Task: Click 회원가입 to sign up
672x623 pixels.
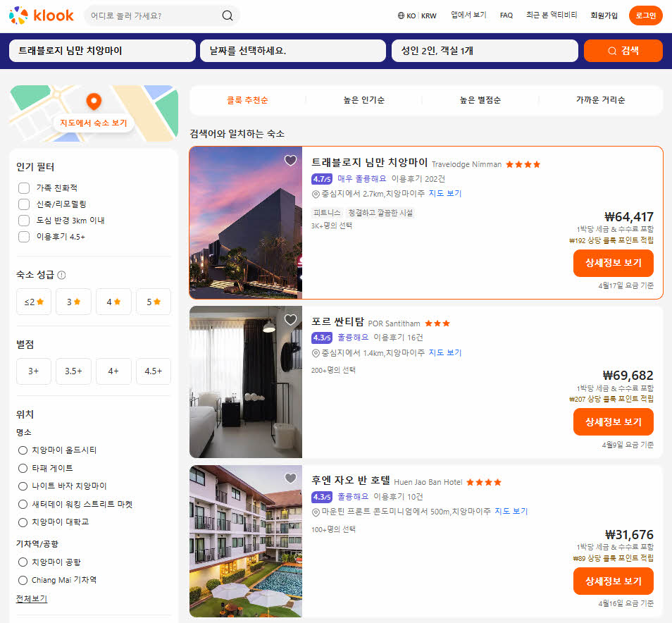Action: (604, 16)
